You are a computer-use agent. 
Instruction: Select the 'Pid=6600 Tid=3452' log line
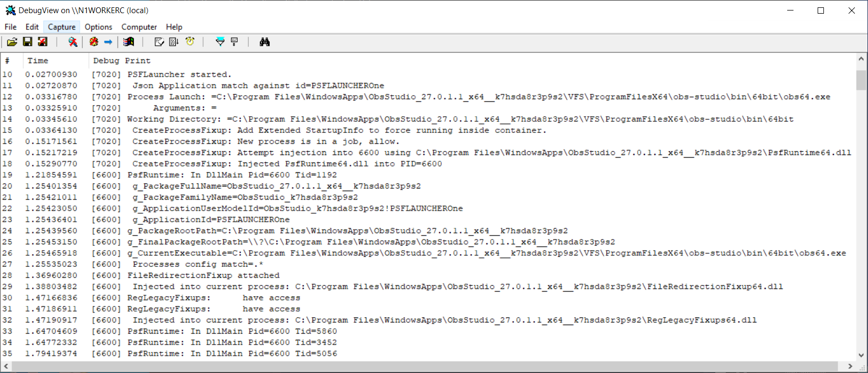[429, 343]
